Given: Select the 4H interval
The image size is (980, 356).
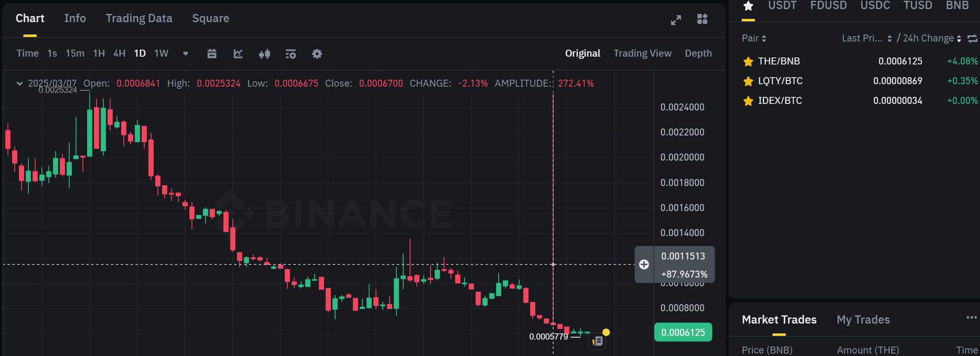Looking at the screenshot, I should point(120,53).
